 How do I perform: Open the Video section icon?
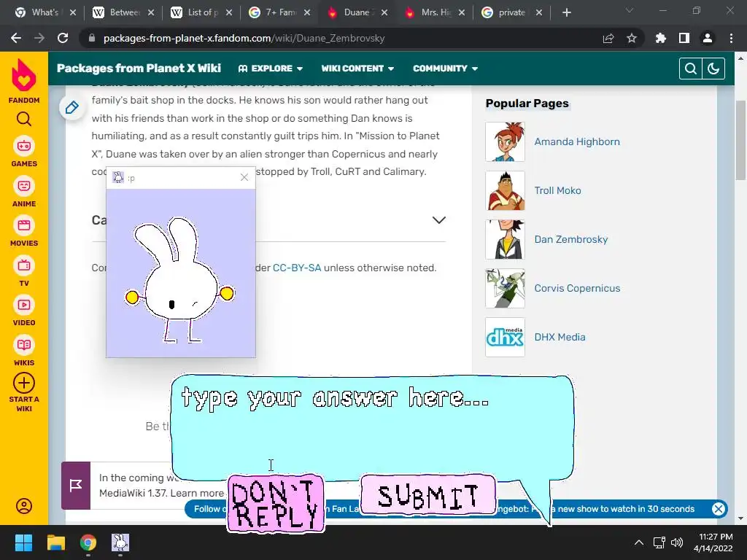(24, 305)
